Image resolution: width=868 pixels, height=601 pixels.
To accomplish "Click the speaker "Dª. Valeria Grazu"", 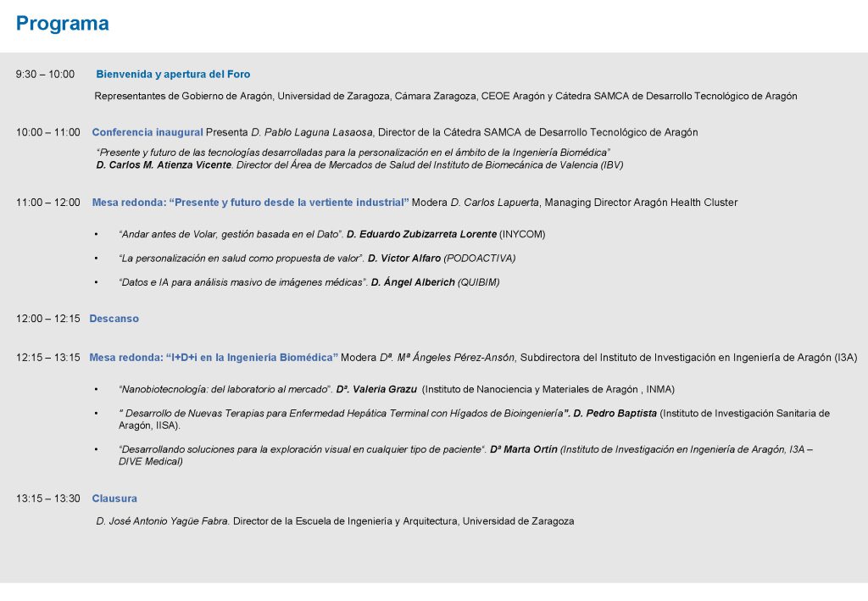I will tap(376, 390).
